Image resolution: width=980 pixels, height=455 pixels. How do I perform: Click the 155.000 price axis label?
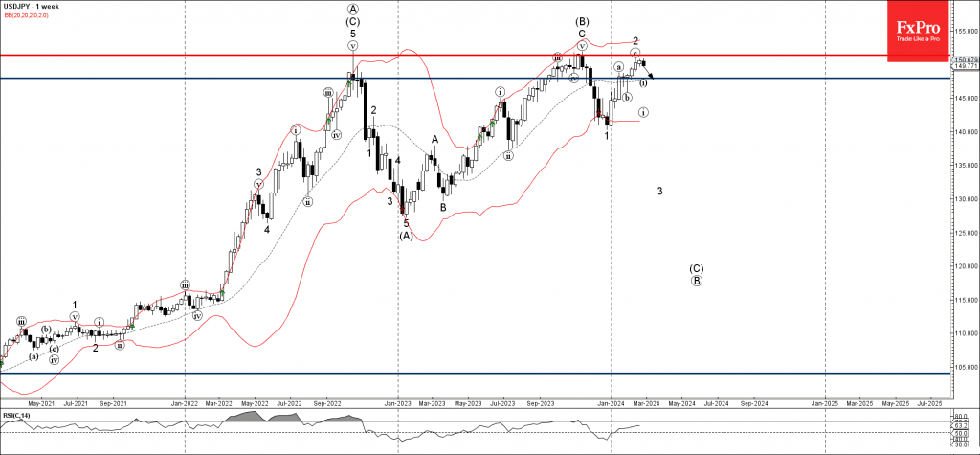965,30
